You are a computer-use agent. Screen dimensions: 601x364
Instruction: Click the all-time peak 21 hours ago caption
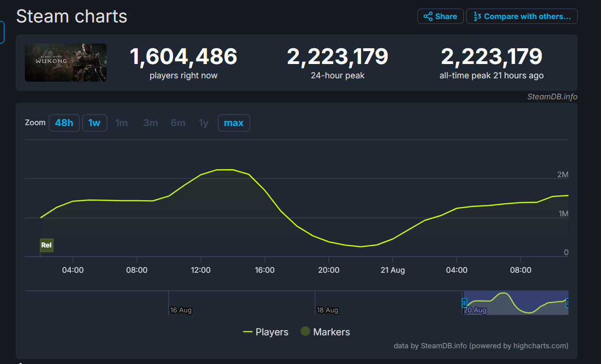492,75
